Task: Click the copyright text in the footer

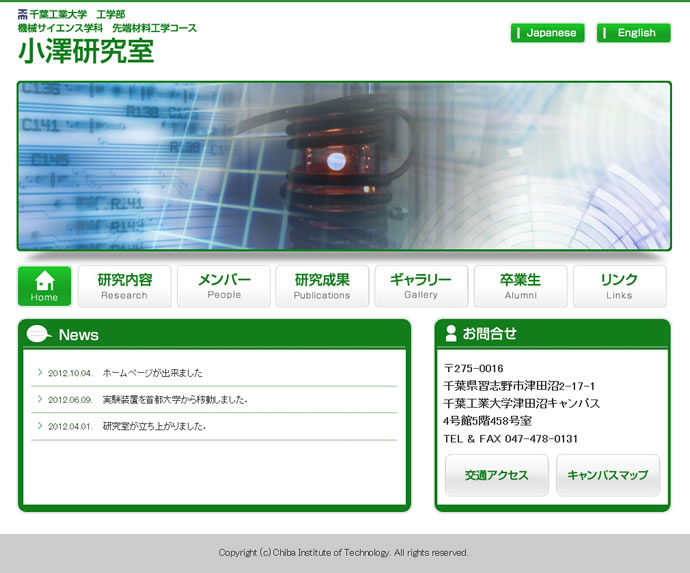Action: click(x=344, y=552)
